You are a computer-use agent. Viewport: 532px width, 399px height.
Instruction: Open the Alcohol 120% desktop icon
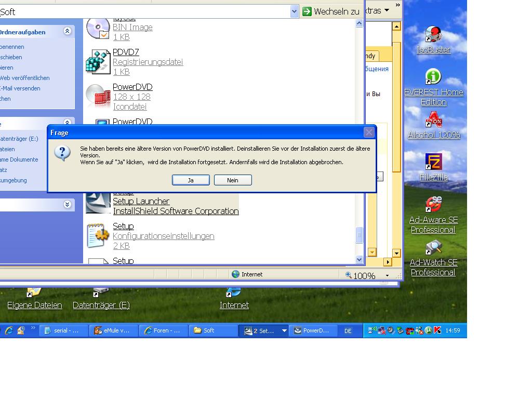[434, 125]
